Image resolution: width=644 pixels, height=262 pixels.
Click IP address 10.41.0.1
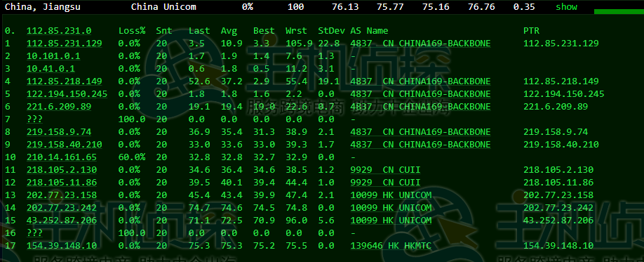(x=51, y=69)
